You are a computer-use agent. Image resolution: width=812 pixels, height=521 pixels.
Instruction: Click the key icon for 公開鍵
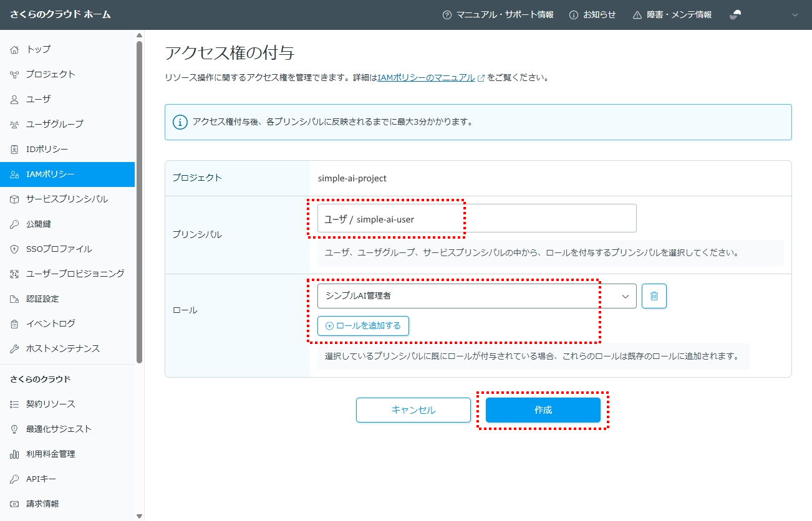click(15, 224)
